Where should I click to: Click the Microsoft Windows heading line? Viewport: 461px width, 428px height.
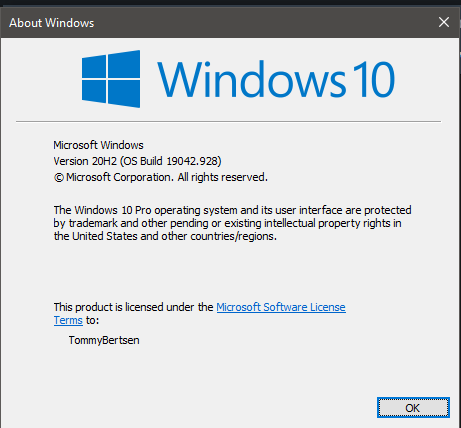(x=98, y=145)
